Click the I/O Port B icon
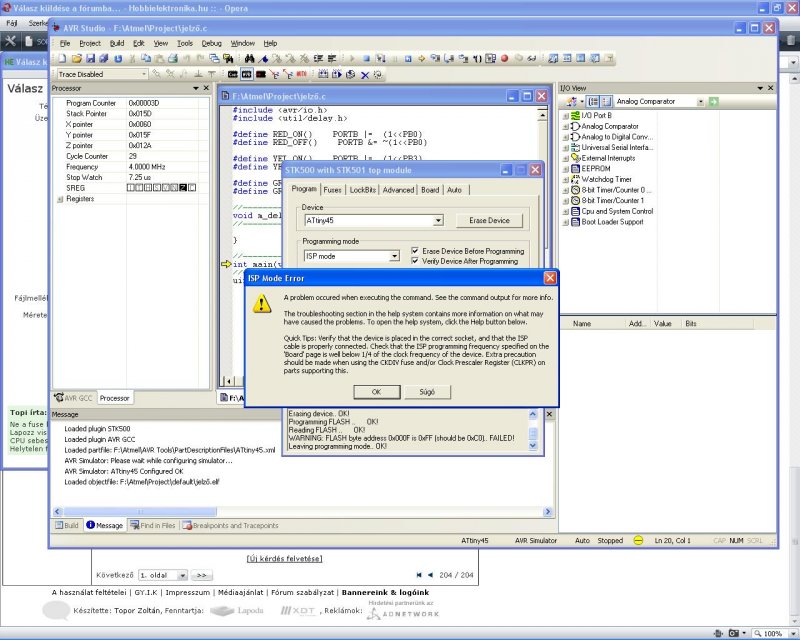800x640 pixels. click(x=576, y=115)
